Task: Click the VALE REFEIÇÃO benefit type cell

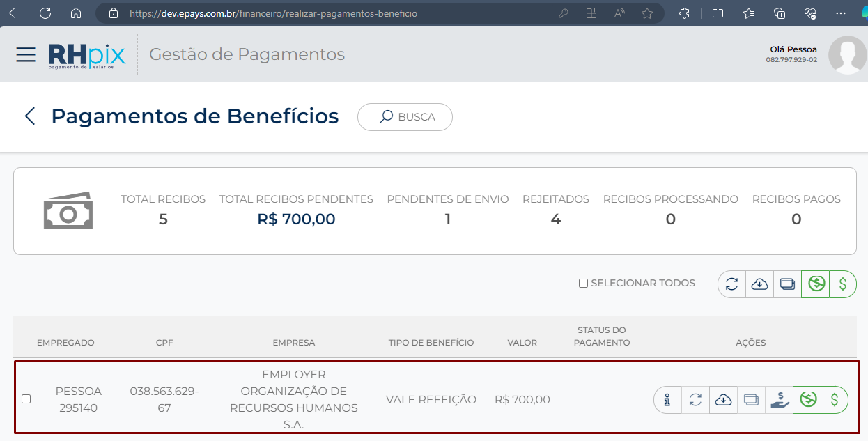Action: [x=431, y=400]
